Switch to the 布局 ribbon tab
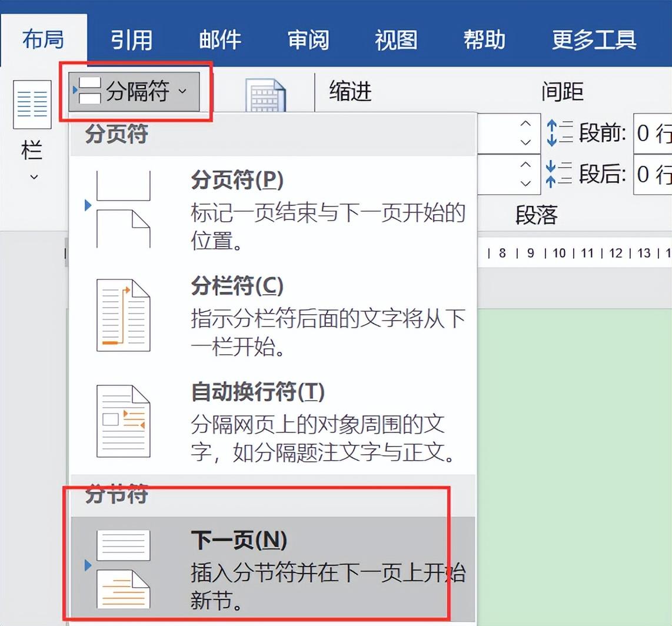Viewport: 672px width, 626px height. coord(44,40)
